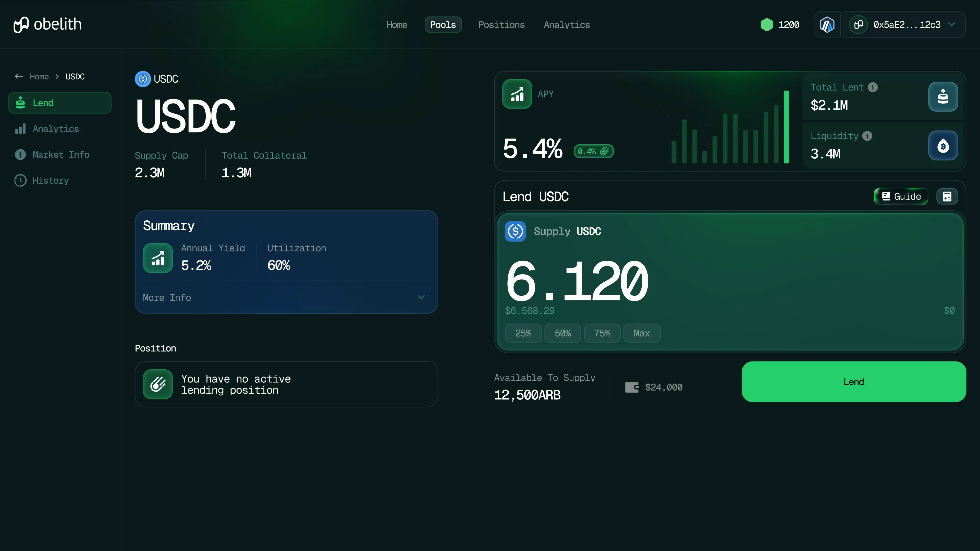This screenshot has width=980, height=551.
Task: Click the $6,568.29 value text
Action: [x=530, y=311]
